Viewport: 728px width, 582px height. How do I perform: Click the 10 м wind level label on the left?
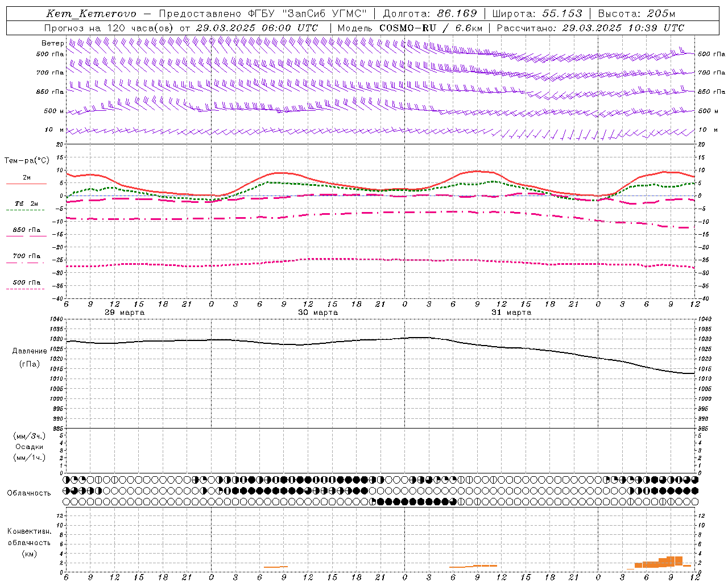point(54,130)
